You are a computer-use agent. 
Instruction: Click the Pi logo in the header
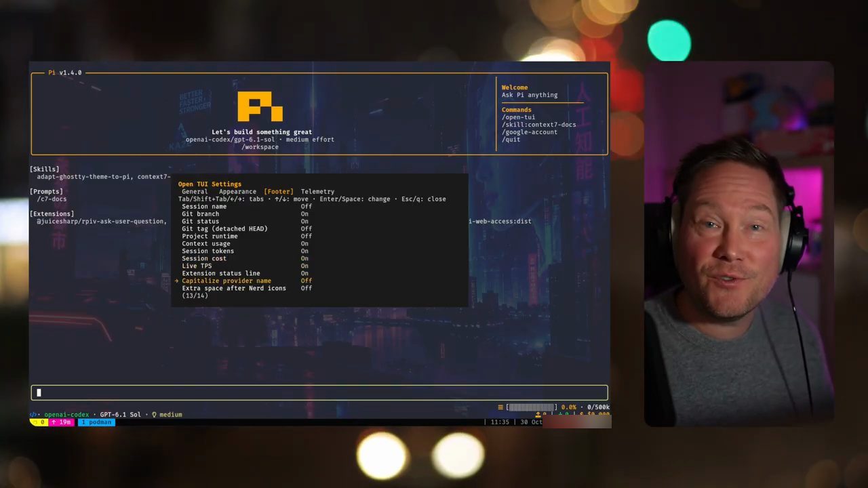pyautogui.click(x=260, y=107)
